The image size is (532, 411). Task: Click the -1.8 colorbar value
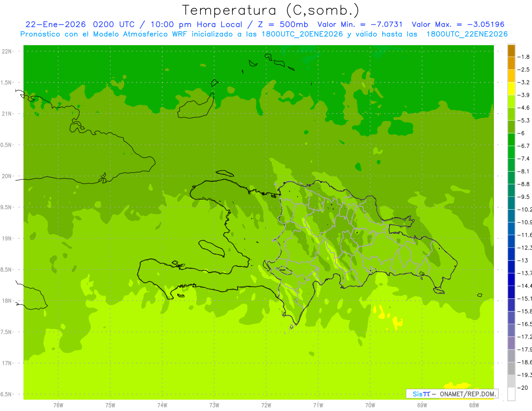click(x=524, y=57)
